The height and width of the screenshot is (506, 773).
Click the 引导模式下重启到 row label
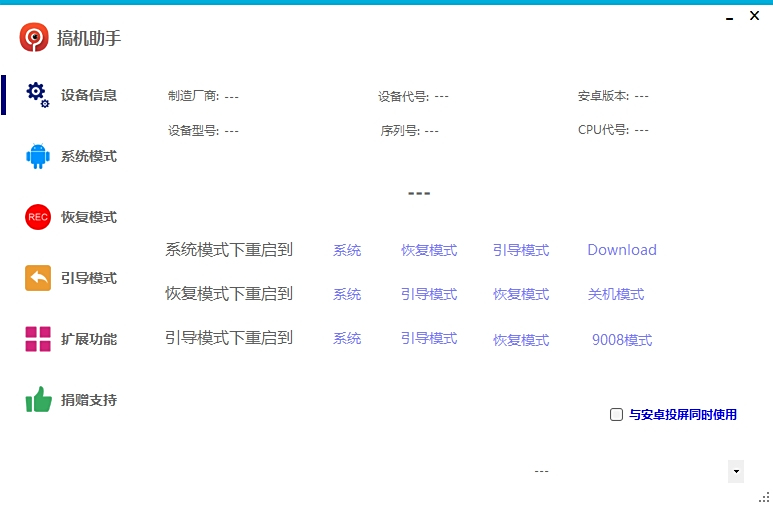tap(229, 338)
